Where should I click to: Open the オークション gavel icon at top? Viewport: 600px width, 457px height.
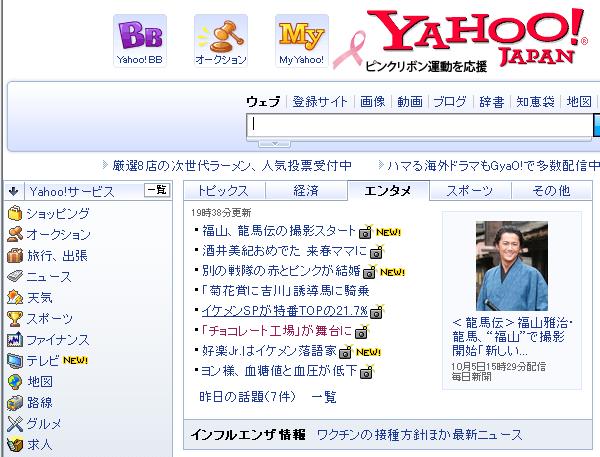tap(221, 41)
